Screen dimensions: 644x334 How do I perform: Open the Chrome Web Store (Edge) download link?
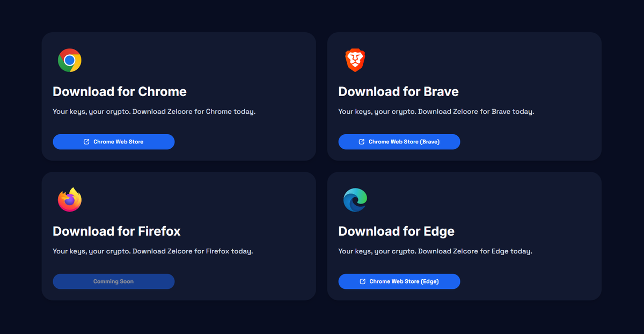tap(399, 281)
